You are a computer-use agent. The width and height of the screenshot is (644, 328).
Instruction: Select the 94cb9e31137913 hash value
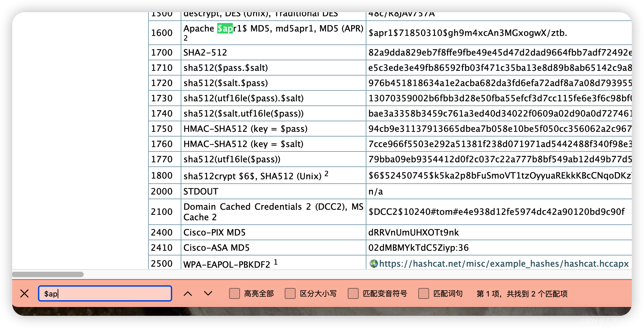pyautogui.click(x=500, y=129)
